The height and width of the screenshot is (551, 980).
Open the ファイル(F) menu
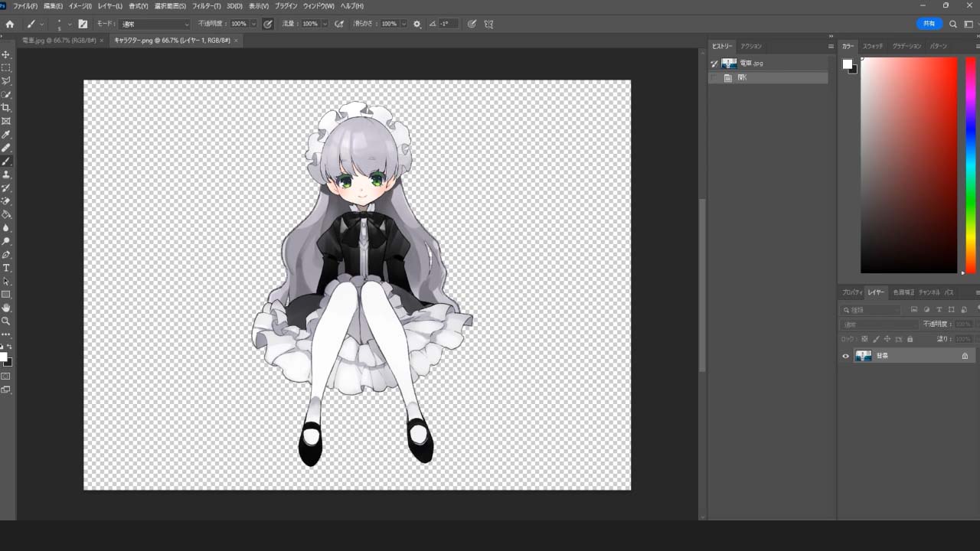tap(25, 6)
